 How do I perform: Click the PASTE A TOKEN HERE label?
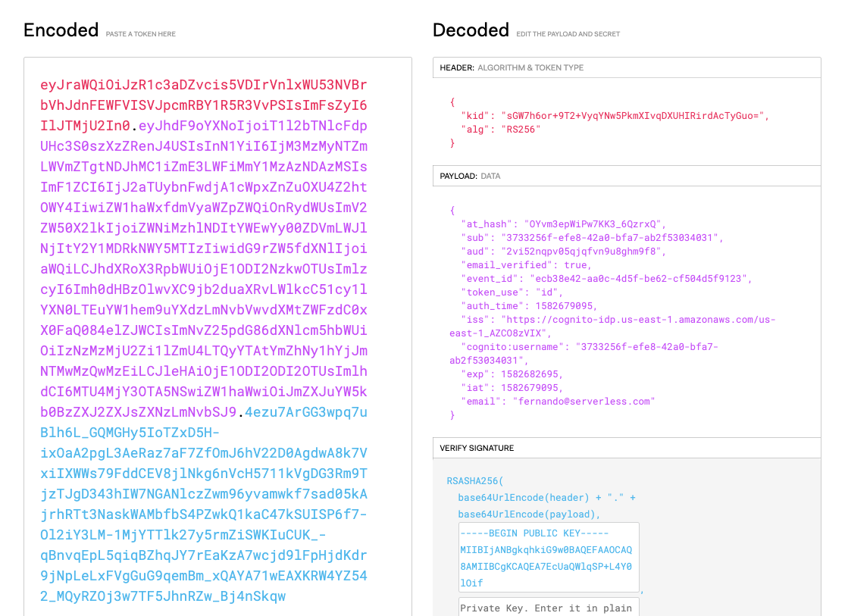tap(139, 34)
